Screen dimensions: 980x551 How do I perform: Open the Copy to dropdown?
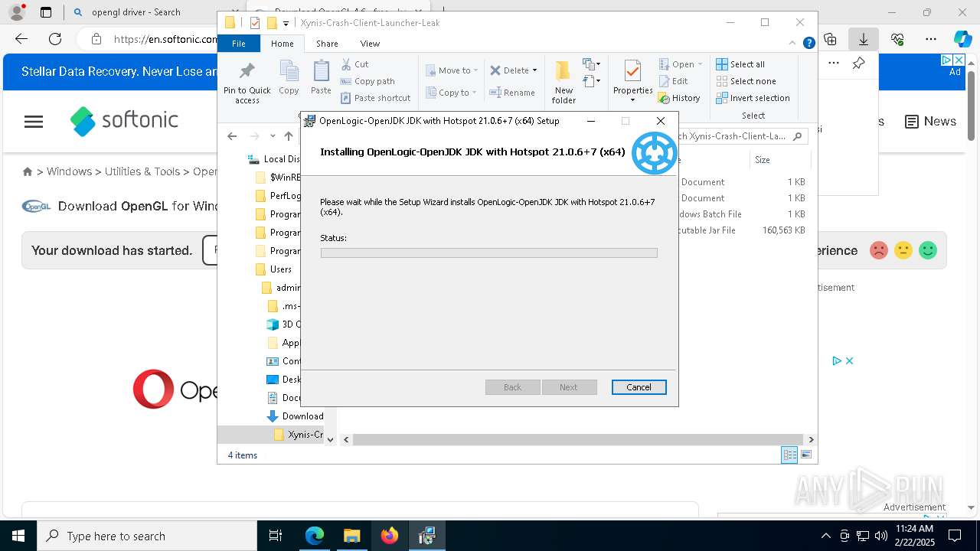tap(452, 93)
